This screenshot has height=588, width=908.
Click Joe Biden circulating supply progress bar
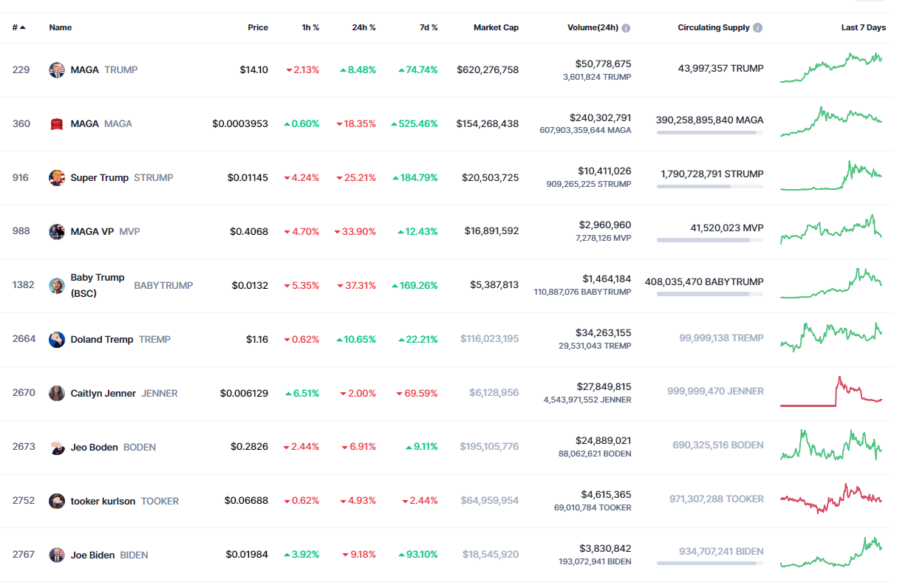click(x=710, y=564)
